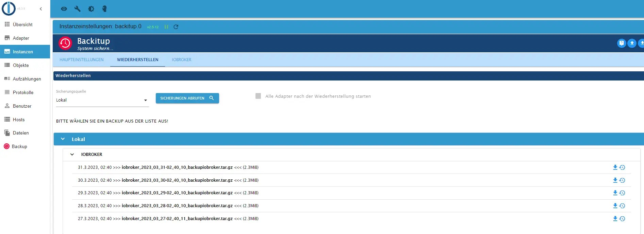The width and height of the screenshot is (644, 234).
Task: Switch to the Haupteinstellungen tab
Action: click(82, 59)
